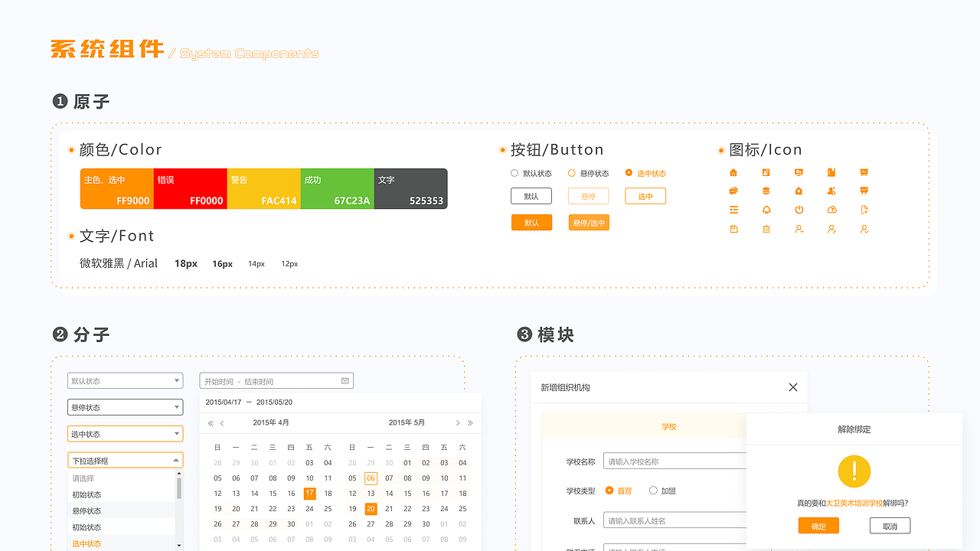Collapse the 下拉选择框 dropdown
Screen dimensions: 980x551
pyautogui.click(x=126, y=461)
